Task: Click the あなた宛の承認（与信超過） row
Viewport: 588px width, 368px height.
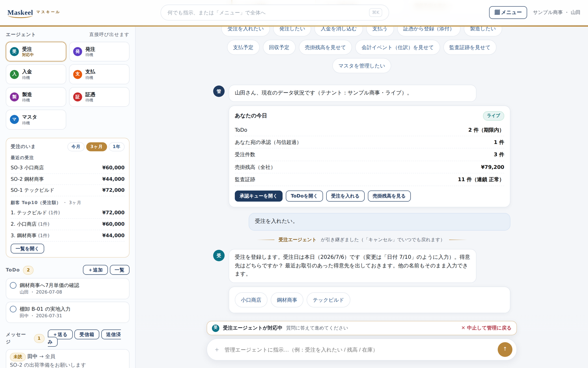Action: tap(369, 142)
